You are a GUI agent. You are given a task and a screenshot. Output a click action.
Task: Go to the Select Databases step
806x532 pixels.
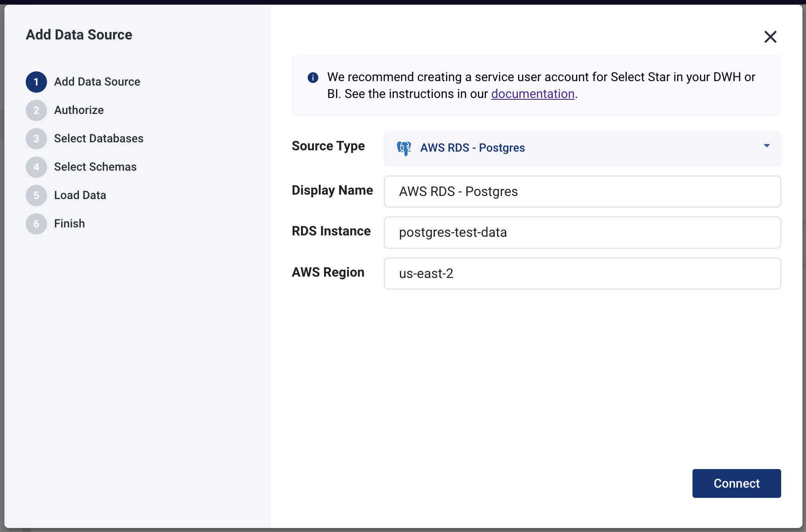[x=98, y=139]
